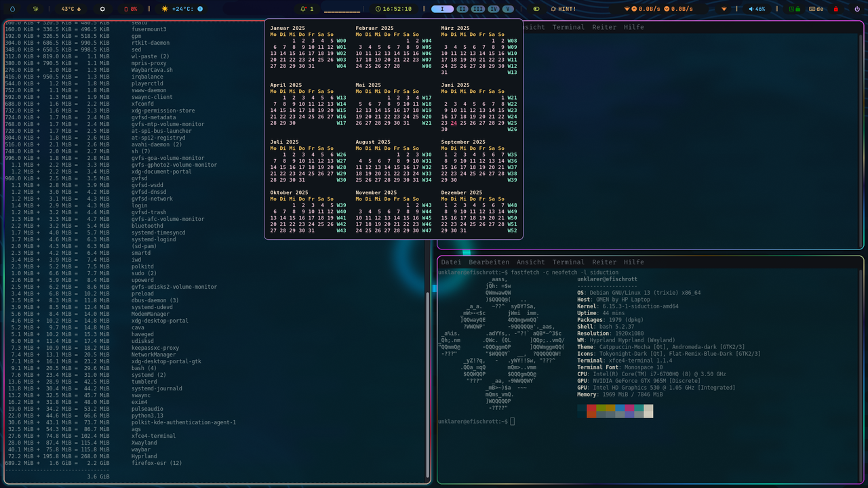Open Terminal menu in upper terminal window
Viewport: 868px width, 488px height.
pyautogui.click(x=568, y=27)
